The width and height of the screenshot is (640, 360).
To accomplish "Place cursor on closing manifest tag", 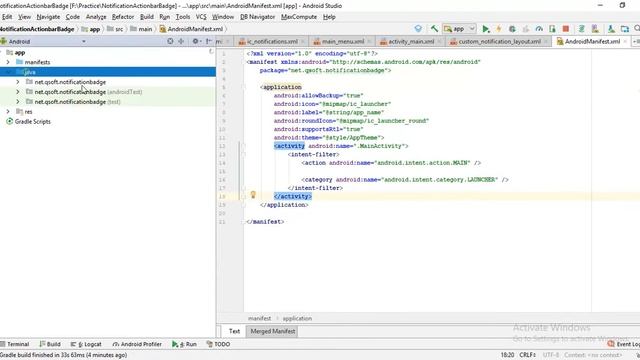I will pos(265,222).
